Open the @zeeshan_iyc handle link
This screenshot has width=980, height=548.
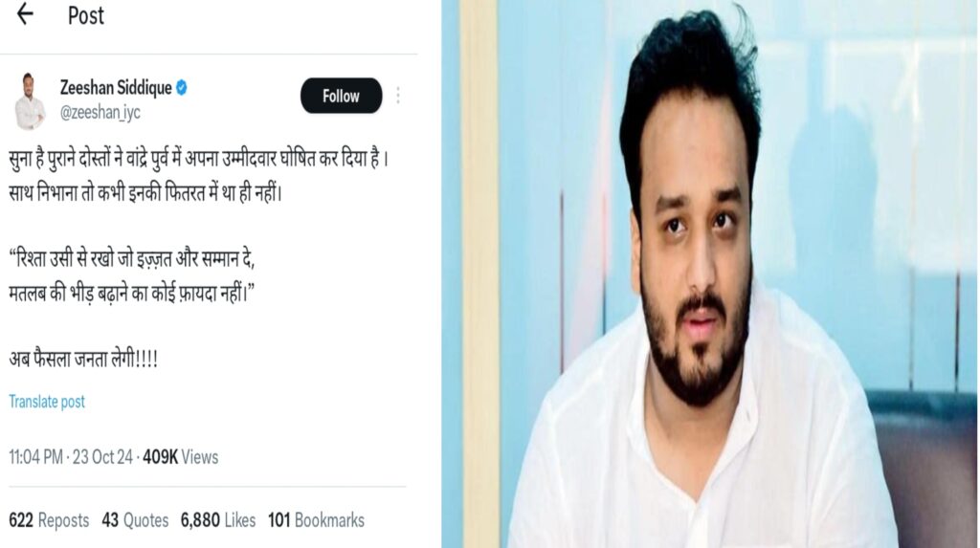point(100,113)
